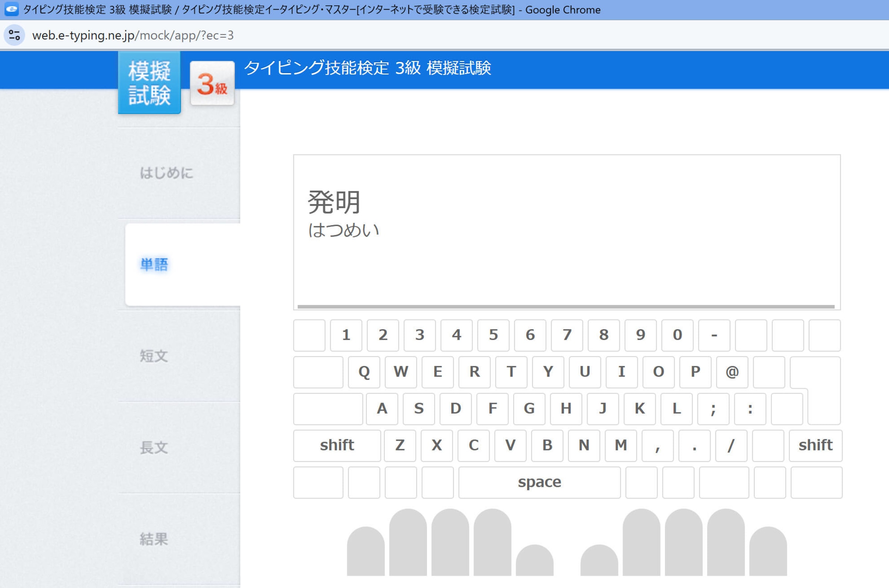The width and height of the screenshot is (889, 588).
Task: Click the Chrome window favicon icon
Action: (x=11, y=10)
